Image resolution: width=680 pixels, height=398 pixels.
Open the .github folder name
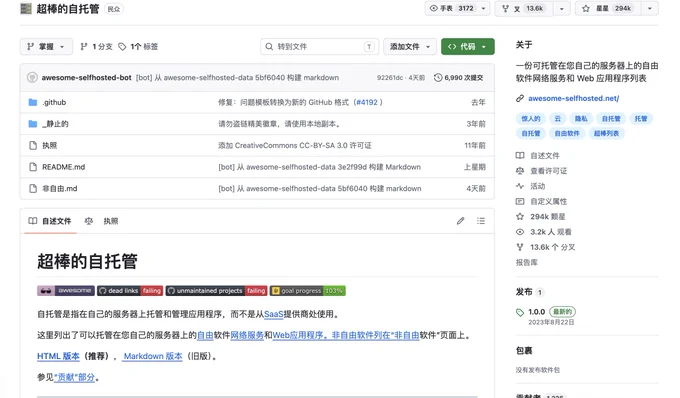click(54, 102)
